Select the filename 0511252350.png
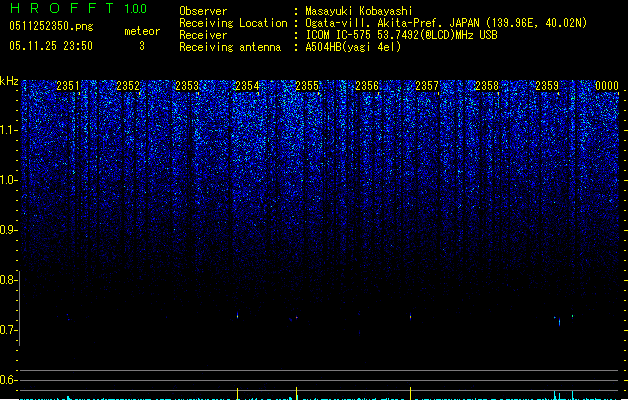This screenshot has height=400, width=629. [x=51, y=26]
